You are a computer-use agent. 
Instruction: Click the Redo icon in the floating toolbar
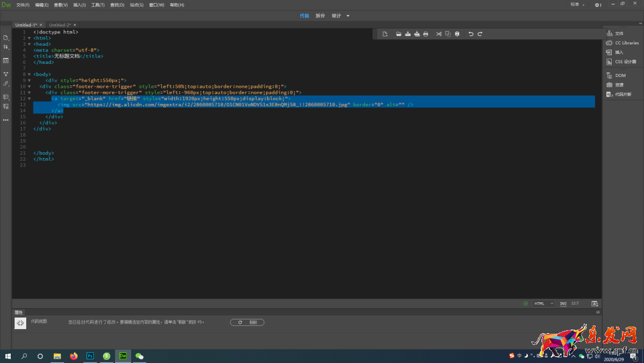(x=480, y=34)
